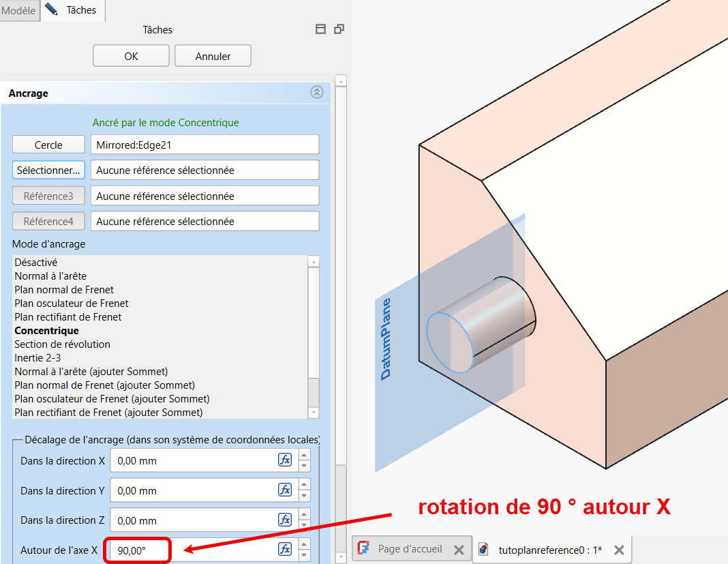The width and height of the screenshot is (728, 564).
Task: Open the Page d'accueil tab
Action: [410, 549]
